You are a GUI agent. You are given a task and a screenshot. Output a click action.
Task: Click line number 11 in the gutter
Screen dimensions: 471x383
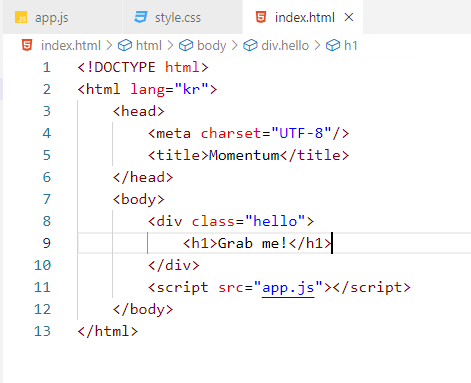coord(42,287)
